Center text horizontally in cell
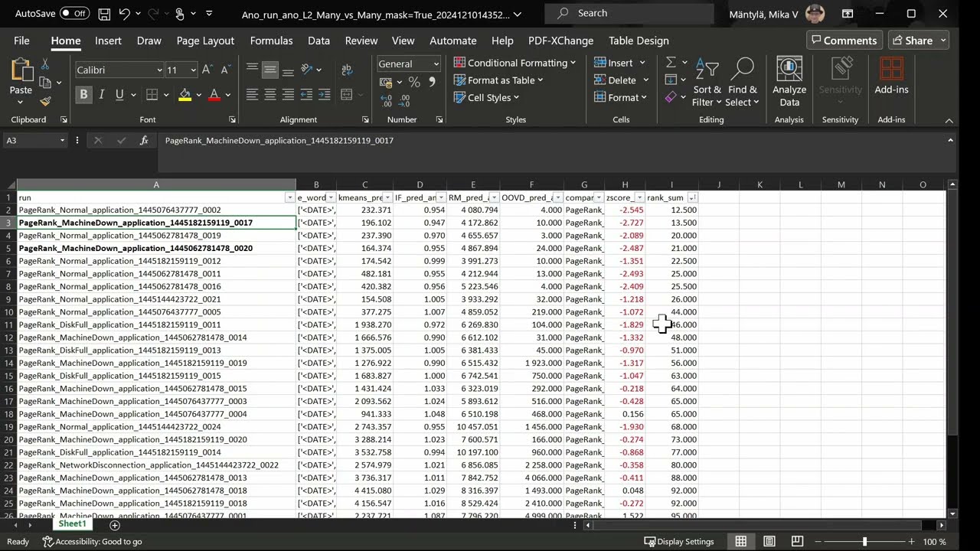The image size is (980, 551). point(269,95)
